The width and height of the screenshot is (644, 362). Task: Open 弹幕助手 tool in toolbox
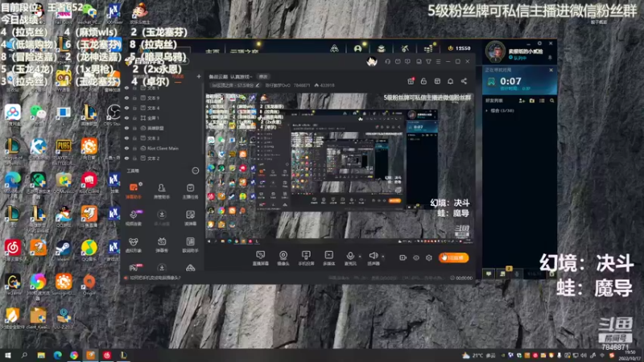(134, 191)
